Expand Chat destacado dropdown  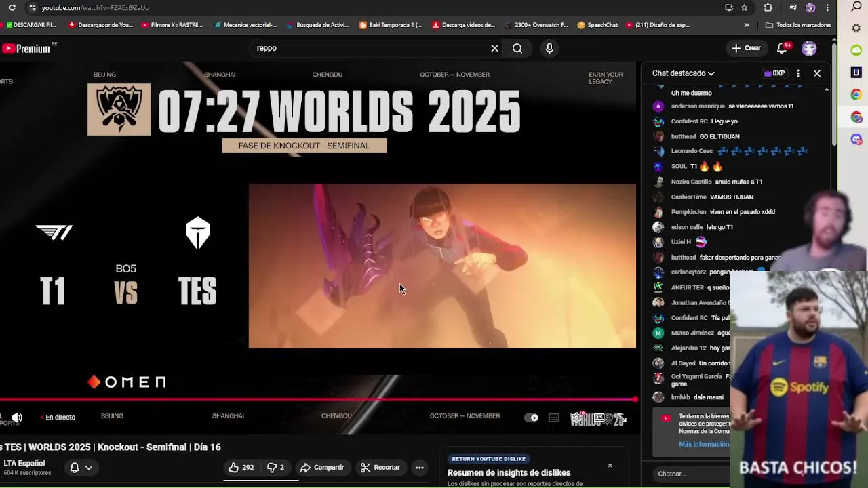click(683, 73)
